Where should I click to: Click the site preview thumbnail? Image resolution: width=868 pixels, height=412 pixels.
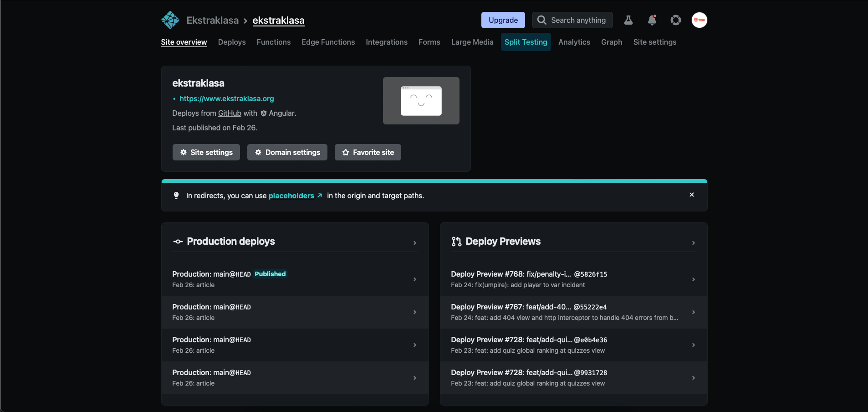(x=421, y=101)
